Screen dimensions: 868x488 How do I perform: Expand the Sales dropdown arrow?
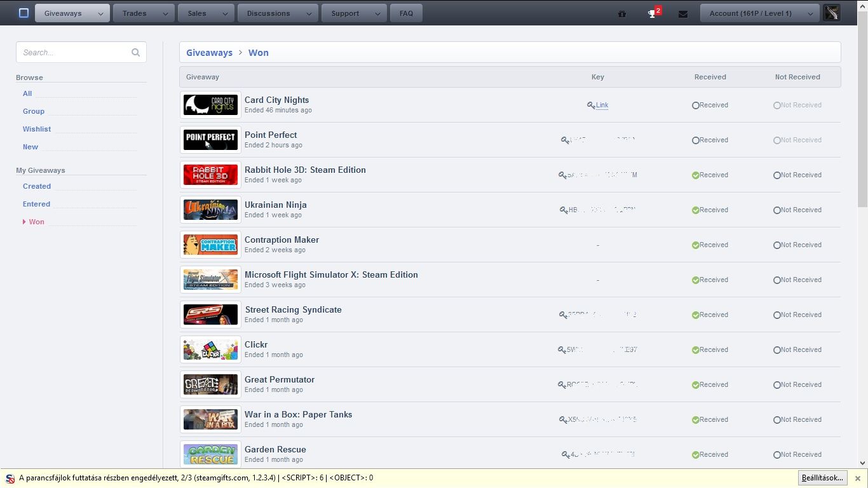pyautogui.click(x=226, y=13)
